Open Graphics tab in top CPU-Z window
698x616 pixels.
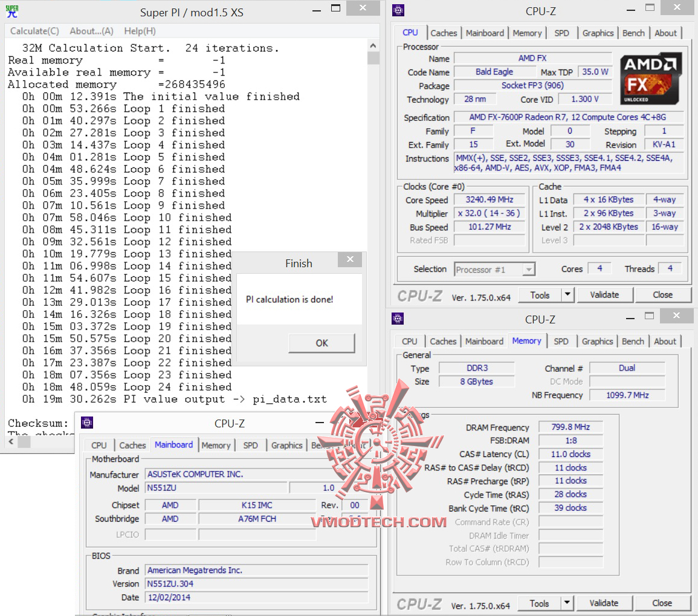598,33
